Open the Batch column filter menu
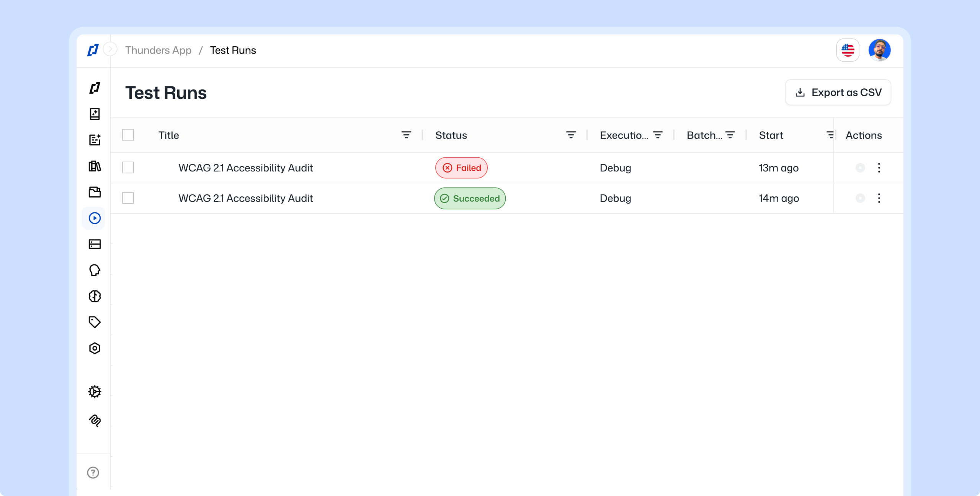The width and height of the screenshot is (980, 496). (730, 135)
